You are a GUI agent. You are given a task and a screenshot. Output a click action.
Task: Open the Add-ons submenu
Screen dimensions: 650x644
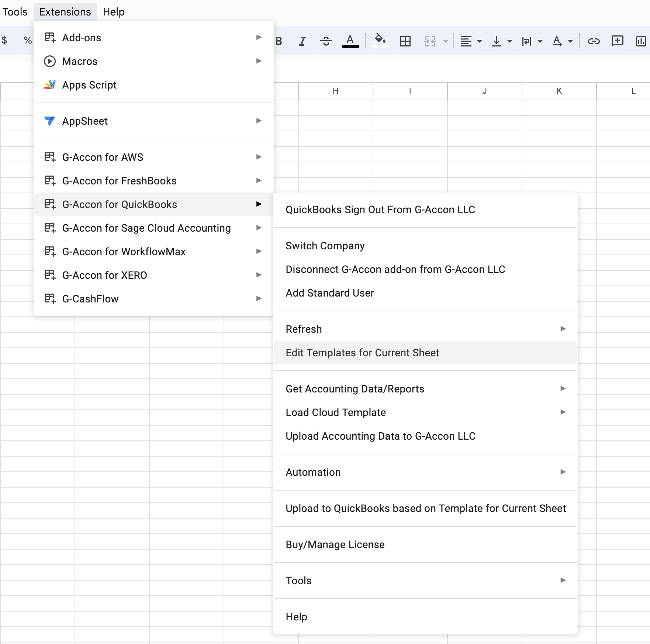pyautogui.click(x=153, y=38)
